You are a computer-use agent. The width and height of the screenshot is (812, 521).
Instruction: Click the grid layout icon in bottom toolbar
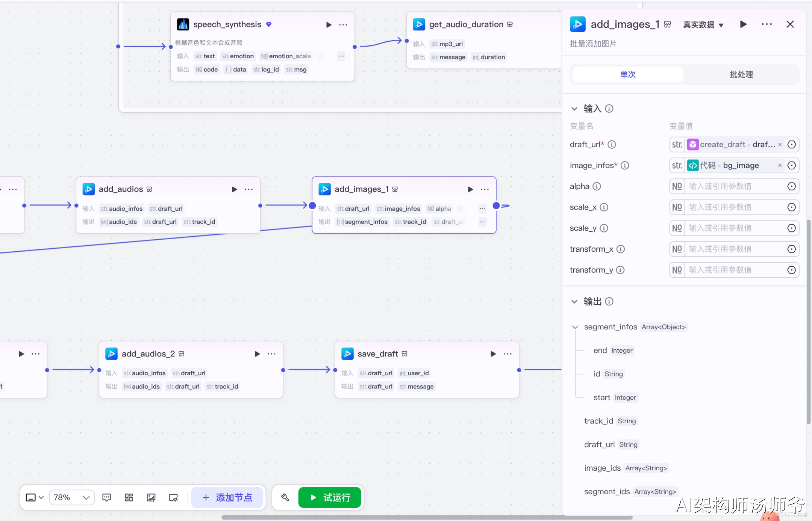[129, 498]
